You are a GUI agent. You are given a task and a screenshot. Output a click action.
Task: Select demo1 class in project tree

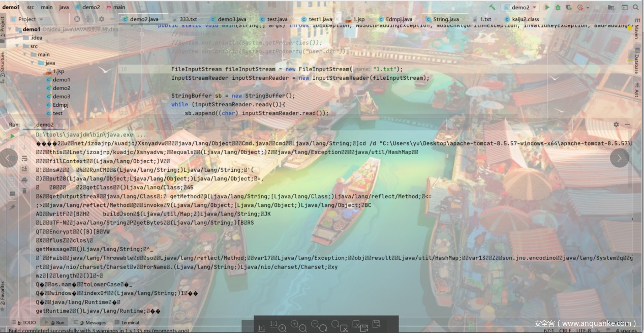point(58,79)
